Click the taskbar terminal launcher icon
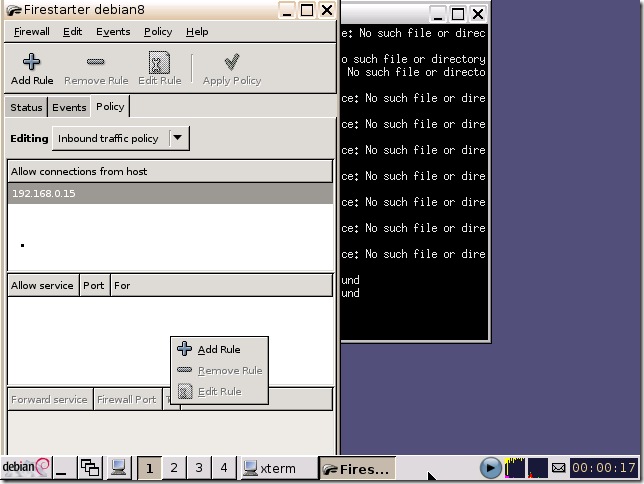The image size is (644, 484). tap(118, 468)
